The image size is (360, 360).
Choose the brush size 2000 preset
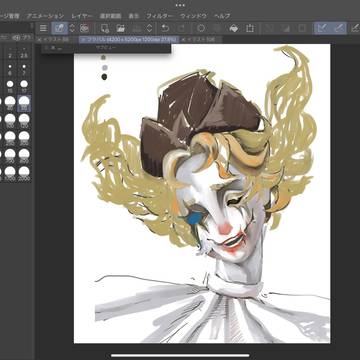[24, 173]
